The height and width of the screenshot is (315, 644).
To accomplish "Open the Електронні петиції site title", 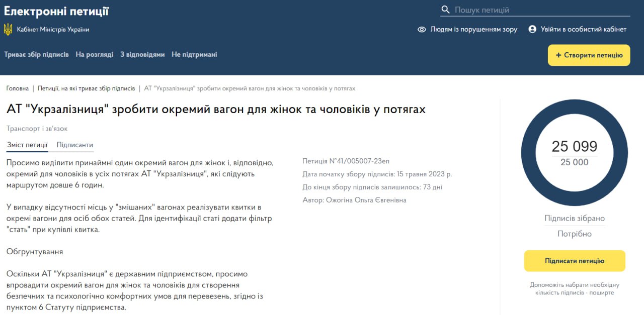I will 56,11.
